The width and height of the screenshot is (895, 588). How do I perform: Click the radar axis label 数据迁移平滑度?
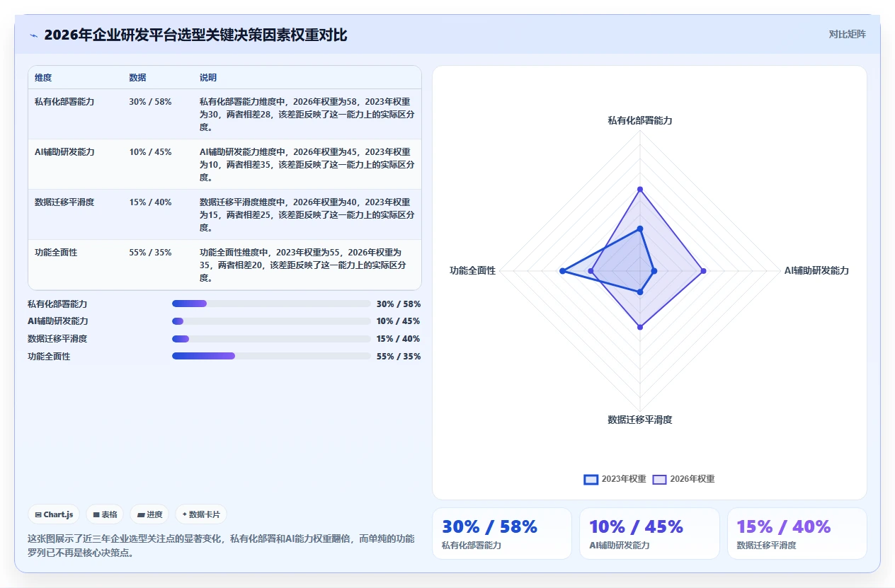tap(640, 420)
